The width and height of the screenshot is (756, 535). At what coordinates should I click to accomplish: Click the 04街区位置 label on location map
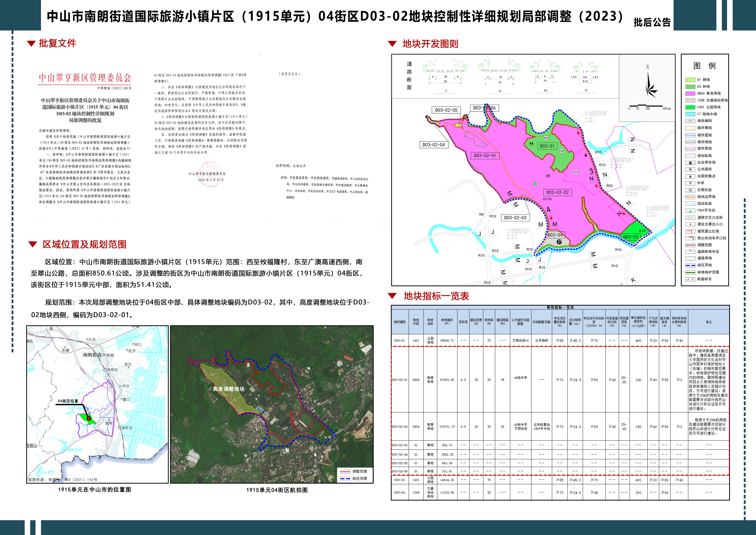click(68, 401)
